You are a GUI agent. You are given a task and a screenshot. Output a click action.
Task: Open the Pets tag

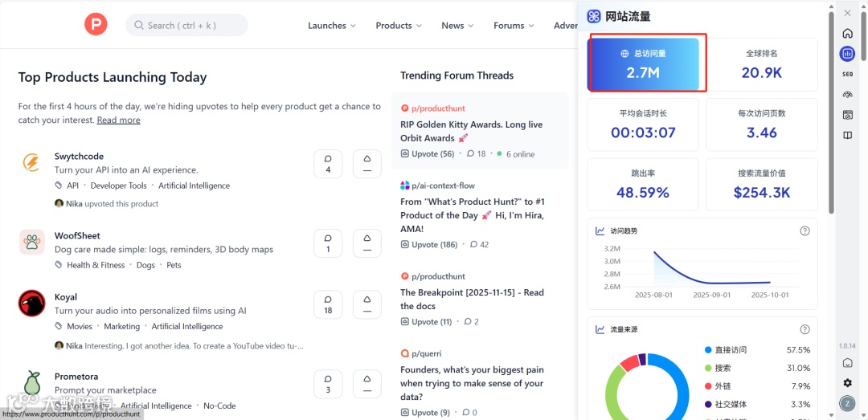tap(174, 265)
